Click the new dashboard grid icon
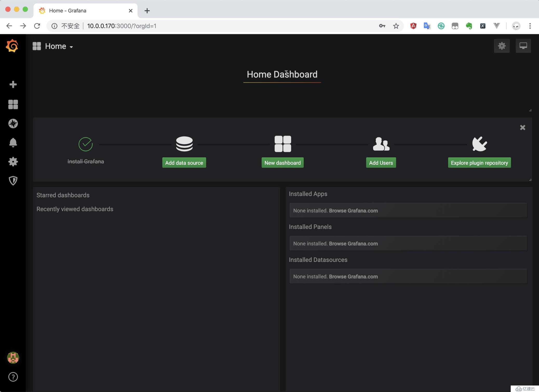This screenshot has width=539, height=392. coord(283,144)
